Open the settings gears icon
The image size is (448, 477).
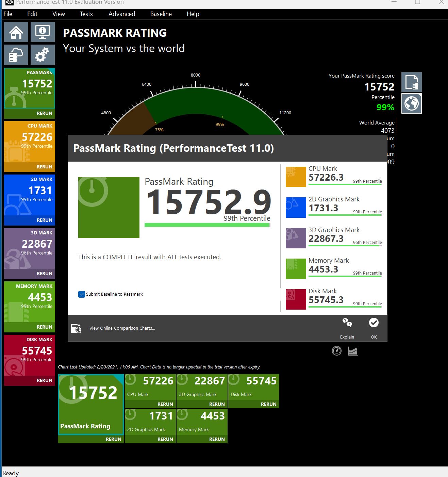coord(43,55)
